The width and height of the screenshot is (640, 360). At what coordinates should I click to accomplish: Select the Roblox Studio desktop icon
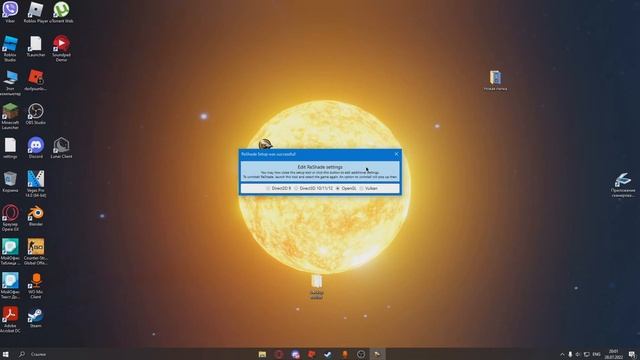tap(10, 49)
